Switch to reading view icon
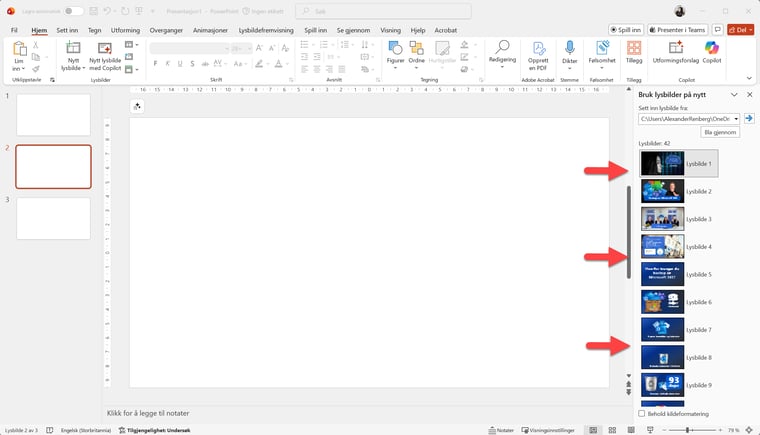 631,430
